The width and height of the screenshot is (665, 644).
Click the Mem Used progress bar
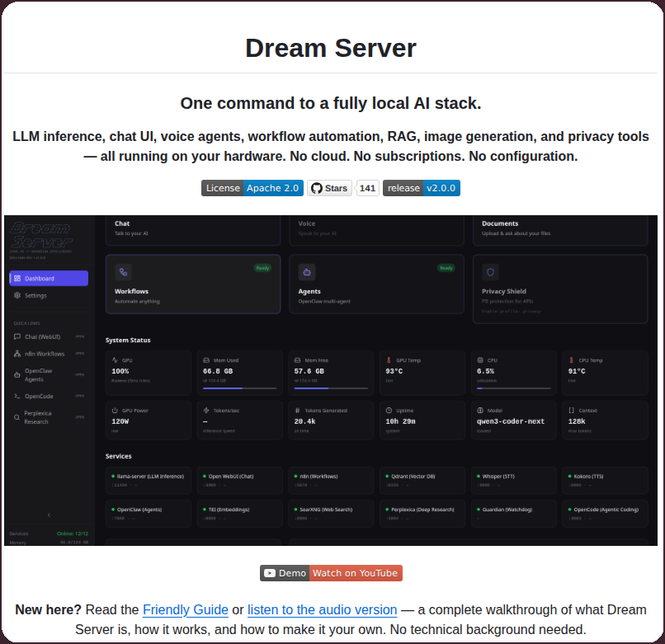[x=239, y=388]
